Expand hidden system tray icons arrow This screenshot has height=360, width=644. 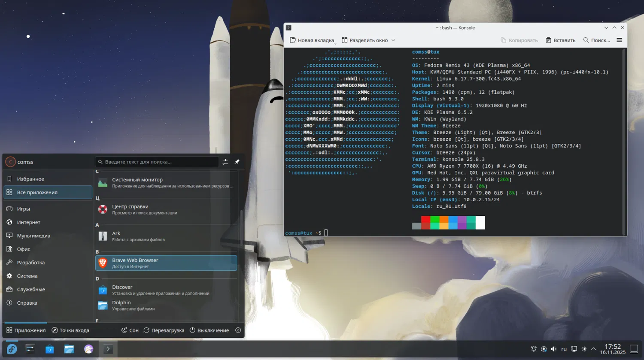pyautogui.click(x=594, y=349)
